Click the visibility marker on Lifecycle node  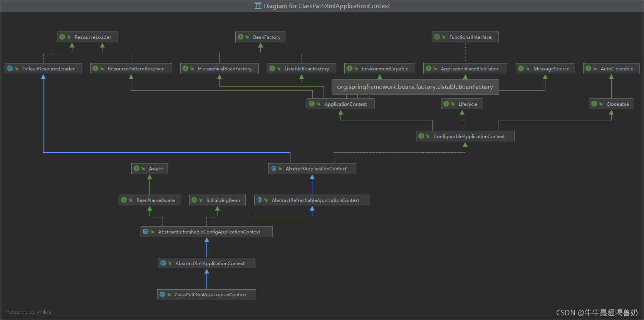[x=453, y=104]
